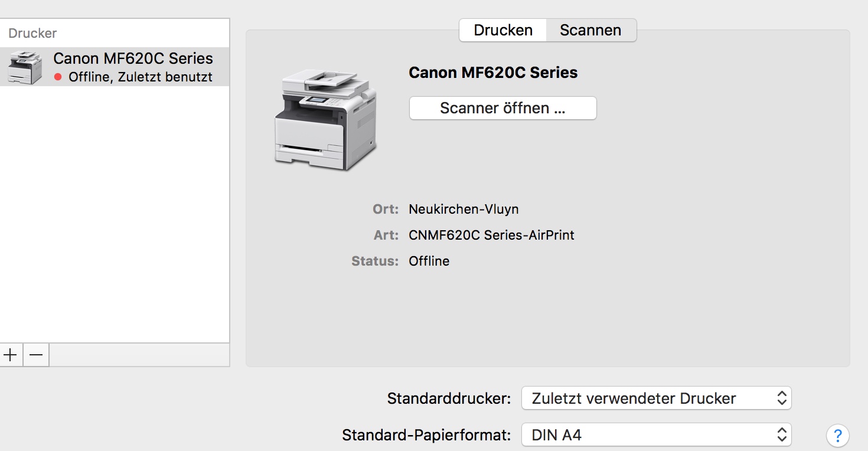The image size is (868, 451).
Task: Click the "Standard-Papierformat:" label
Action: click(x=426, y=436)
